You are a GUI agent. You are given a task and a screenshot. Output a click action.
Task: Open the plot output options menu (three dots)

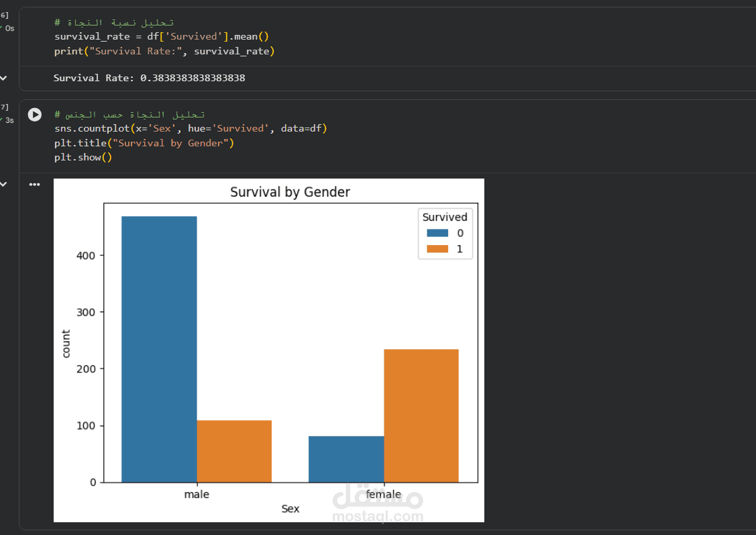click(x=35, y=185)
